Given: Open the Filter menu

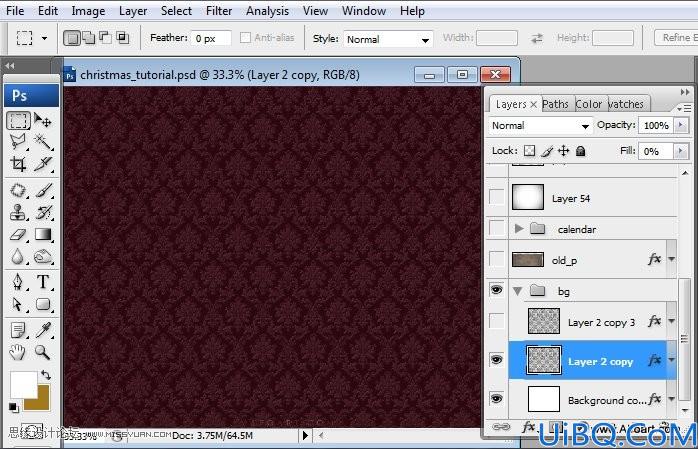Looking at the screenshot, I should (219, 11).
